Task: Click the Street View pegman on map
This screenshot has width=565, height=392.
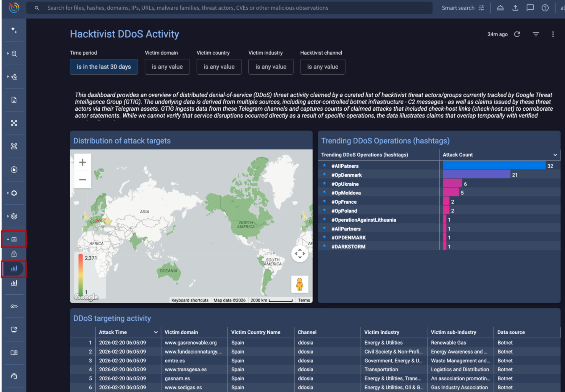Action: pyautogui.click(x=300, y=284)
